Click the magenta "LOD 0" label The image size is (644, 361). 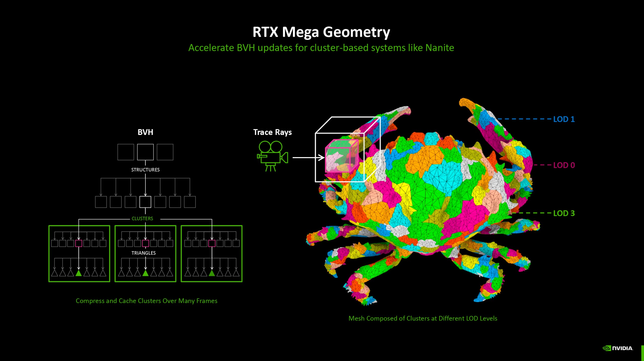pos(564,165)
